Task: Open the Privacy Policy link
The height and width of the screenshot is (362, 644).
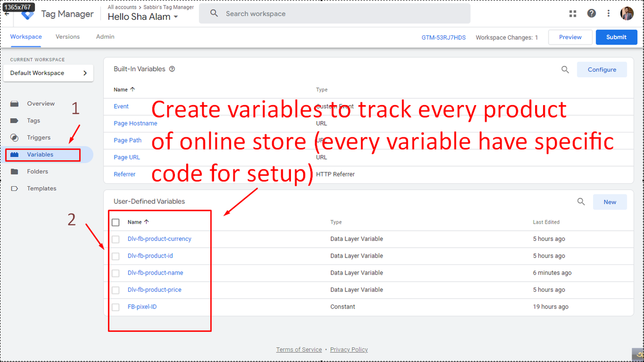Action: tap(349, 350)
